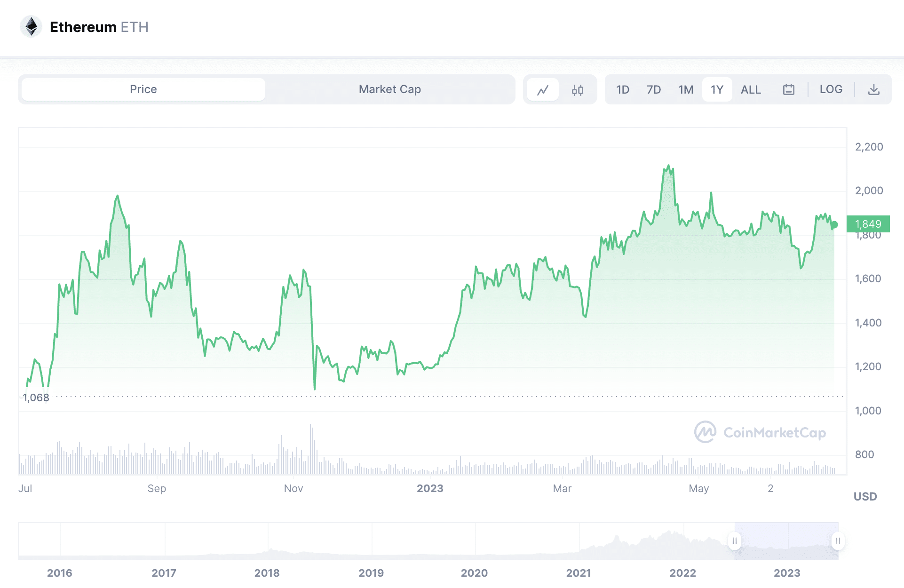Click the 800 y-axis label
Viewport: 904px width, 588px height.
coord(864,454)
